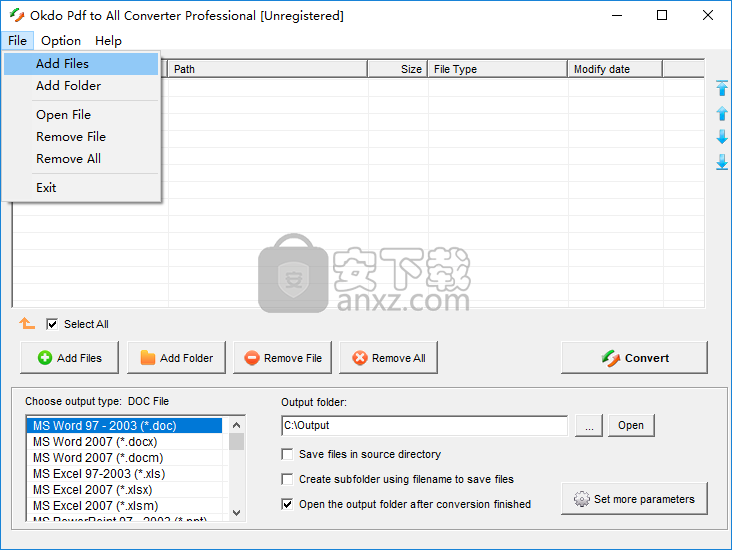Choose Add Folder from the File menu

(81, 85)
